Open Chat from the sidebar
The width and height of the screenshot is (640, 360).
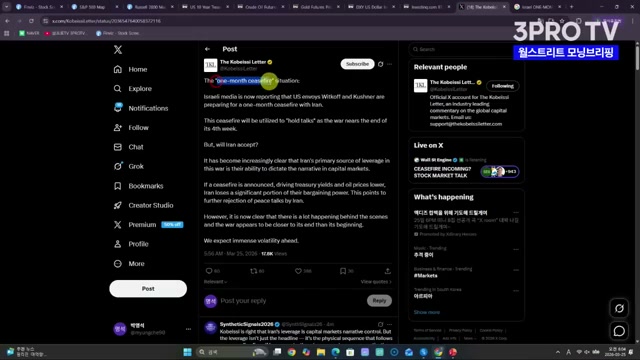pos(129,147)
